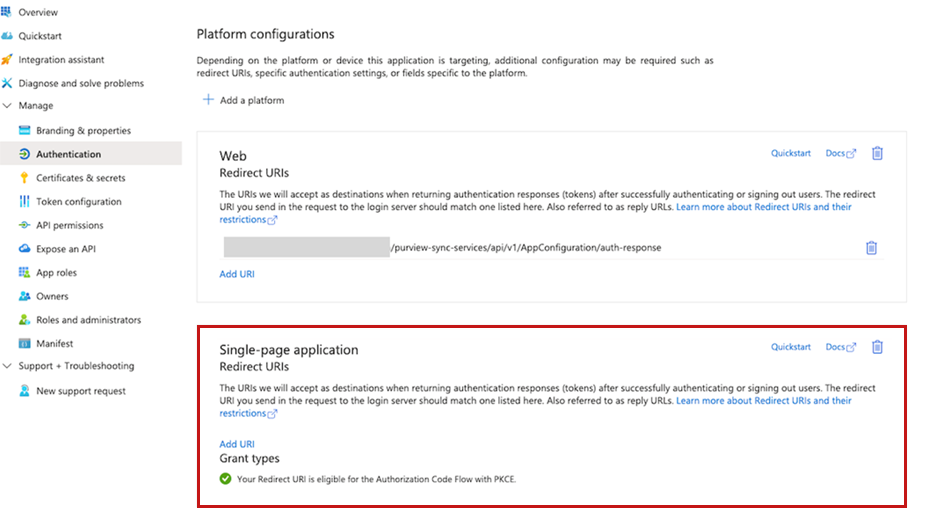
Task: Click external-link icon after Single-page restrictions
Action: coord(272,414)
